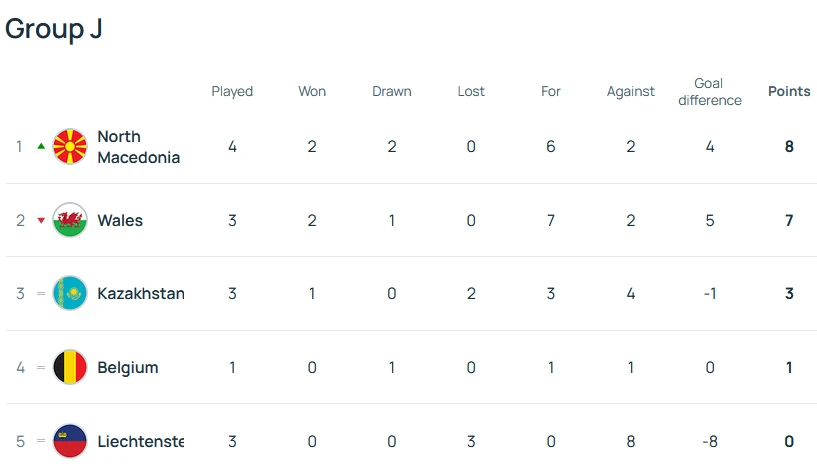Click the Played column header

[x=232, y=91]
